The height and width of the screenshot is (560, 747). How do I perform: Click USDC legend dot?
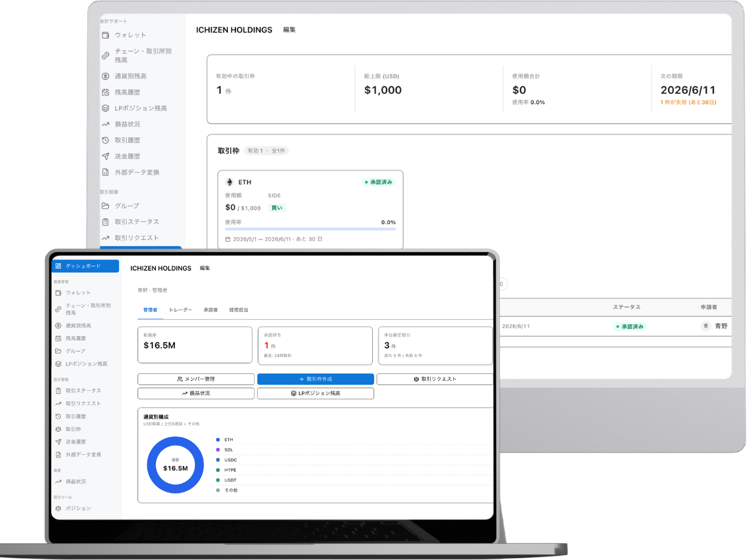(218, 460)
